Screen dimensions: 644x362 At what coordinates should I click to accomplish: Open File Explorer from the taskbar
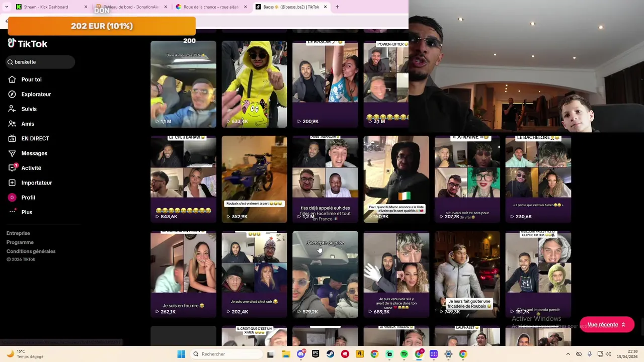click(286, 354)
